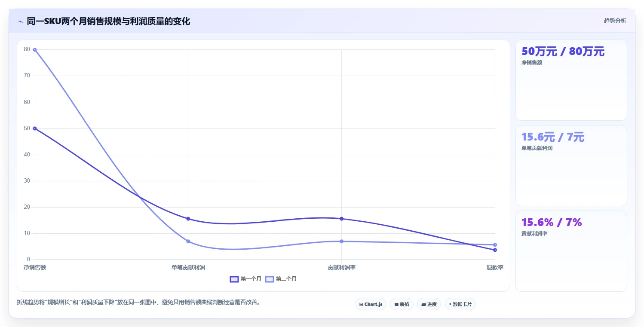Select the 进度 tag chip
The image size is (644, 327).
(x=429, y=304)
